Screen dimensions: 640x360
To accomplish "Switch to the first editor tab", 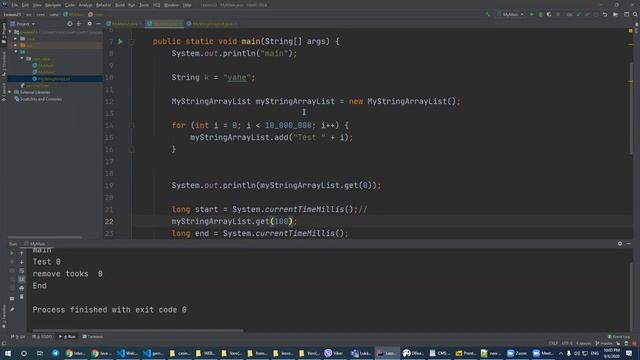I will point(124,24).
